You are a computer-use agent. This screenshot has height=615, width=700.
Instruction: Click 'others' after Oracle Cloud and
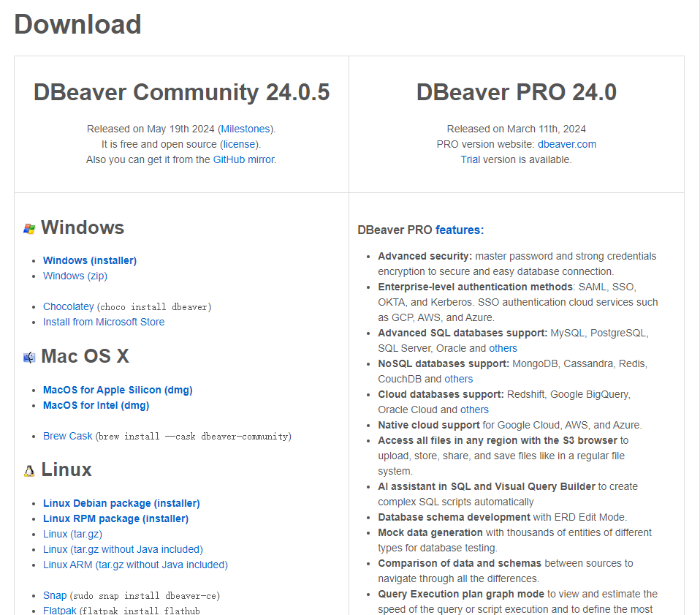pyautogui.click(x=474, y=410)
